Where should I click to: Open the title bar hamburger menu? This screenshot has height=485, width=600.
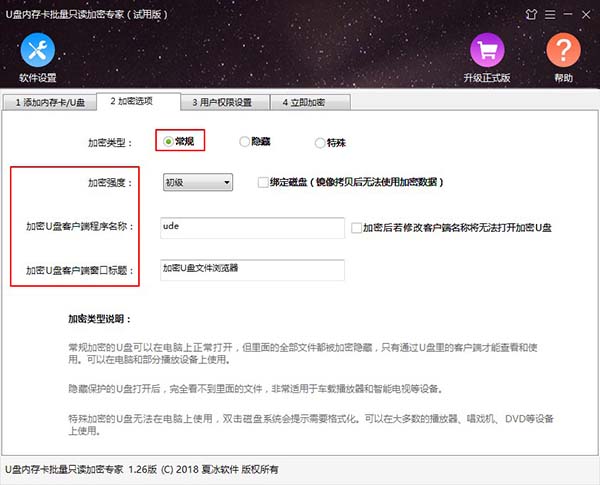click(x=550, y=15)
